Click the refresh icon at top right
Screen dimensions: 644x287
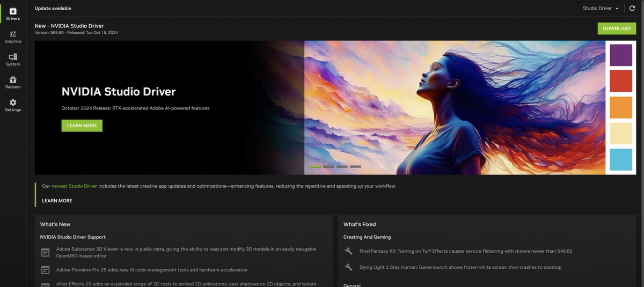(632, 9)
